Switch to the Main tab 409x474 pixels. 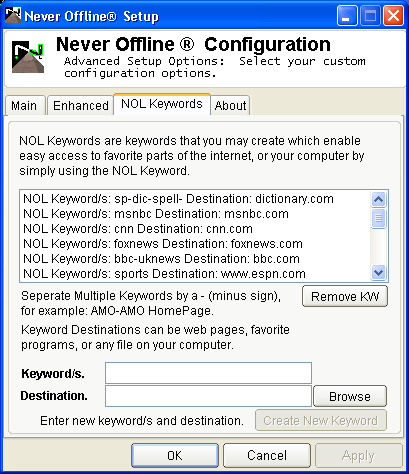[x=24, y=106]
